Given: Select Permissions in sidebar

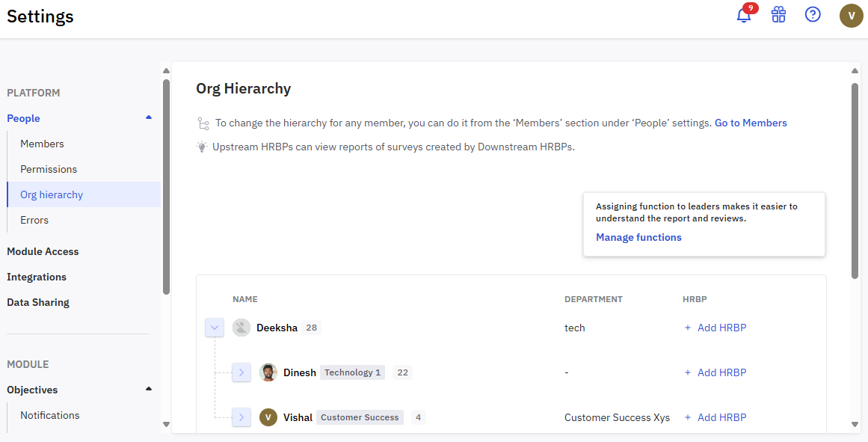Looking at the screenshot, I should [49, 169].
